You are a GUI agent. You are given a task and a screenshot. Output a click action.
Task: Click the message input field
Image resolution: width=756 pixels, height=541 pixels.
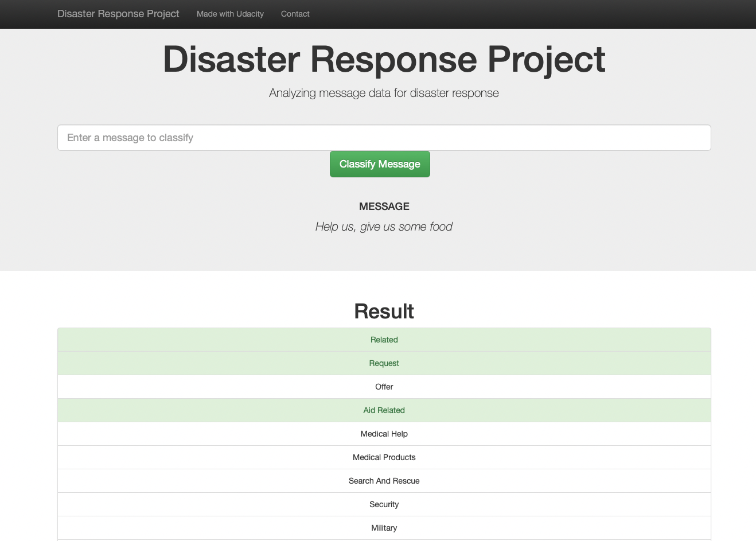[x=384, y=138]
